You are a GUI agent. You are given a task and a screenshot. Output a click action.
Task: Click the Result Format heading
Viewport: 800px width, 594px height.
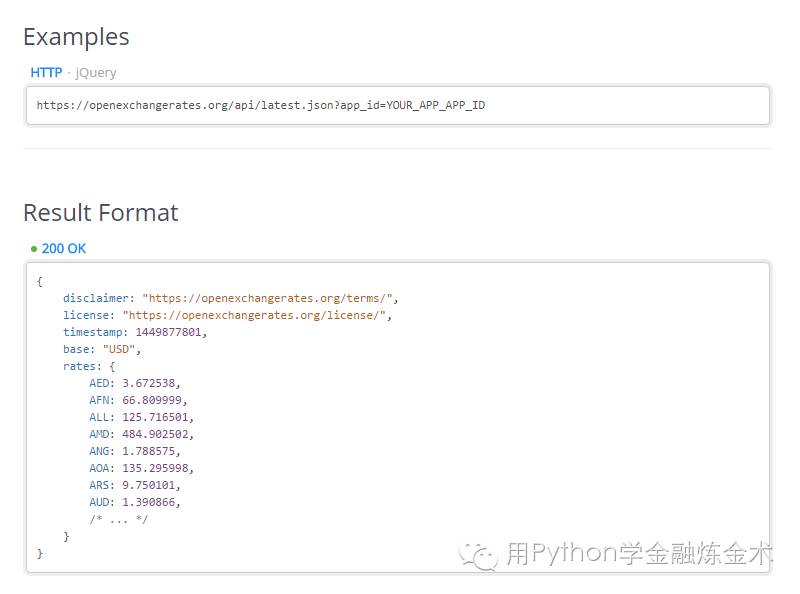[101, 212]
